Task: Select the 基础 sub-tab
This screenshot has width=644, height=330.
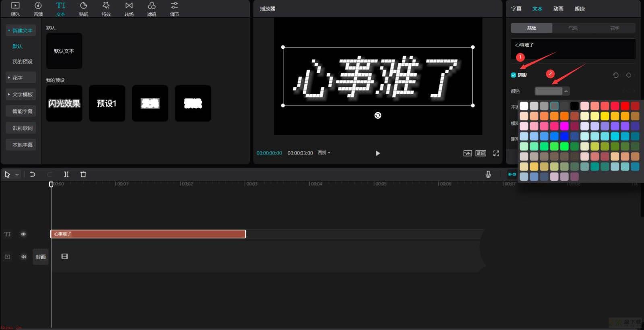Action: (532, 28)
